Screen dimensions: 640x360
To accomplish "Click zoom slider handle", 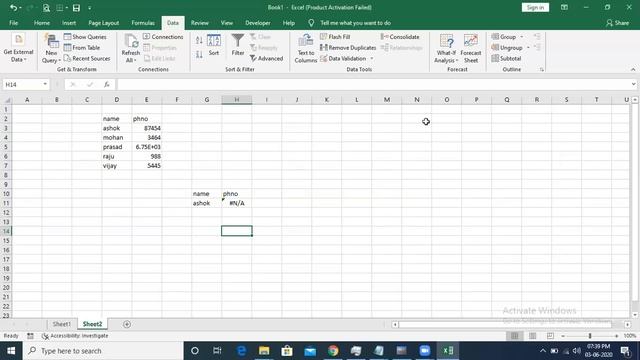I will click(x=590, y=336).
